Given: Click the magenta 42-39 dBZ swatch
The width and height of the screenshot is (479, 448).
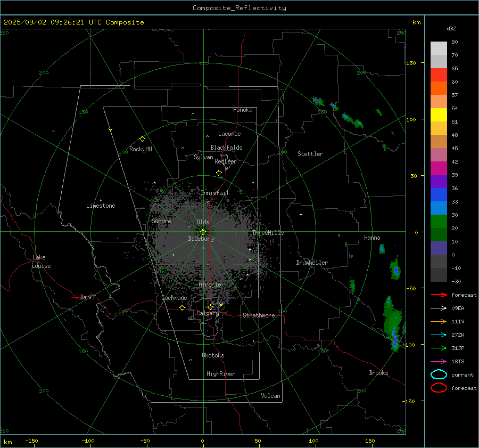Looking at the screenshot, I should (439, 168).
